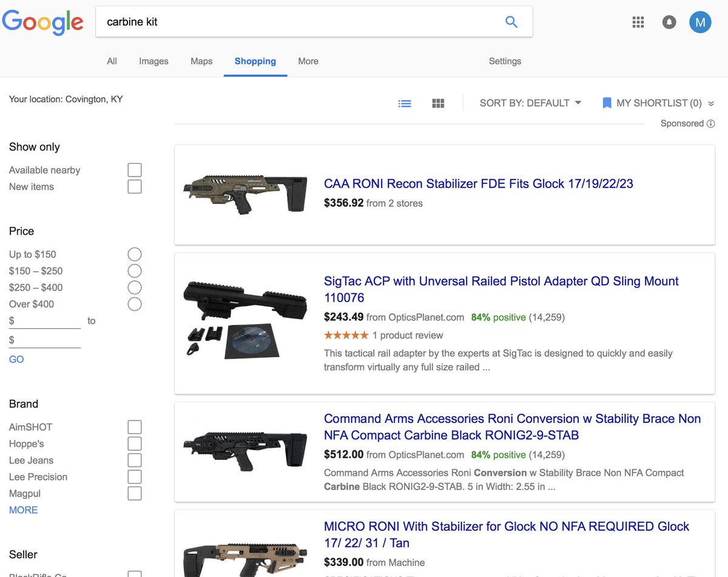The width and height of the screenshot is (728, 577).
Task: Open the notifications bell icon
Action: click(x=669, y=22)
